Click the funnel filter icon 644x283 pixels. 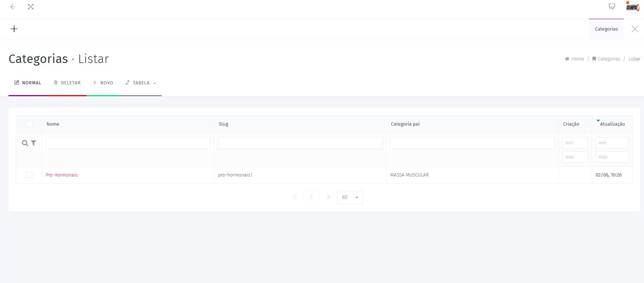tap(34, 143)
